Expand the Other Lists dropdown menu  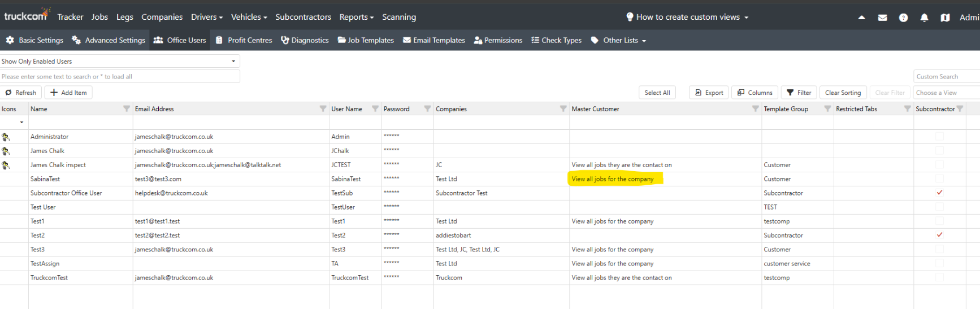(x=619, y=40)
